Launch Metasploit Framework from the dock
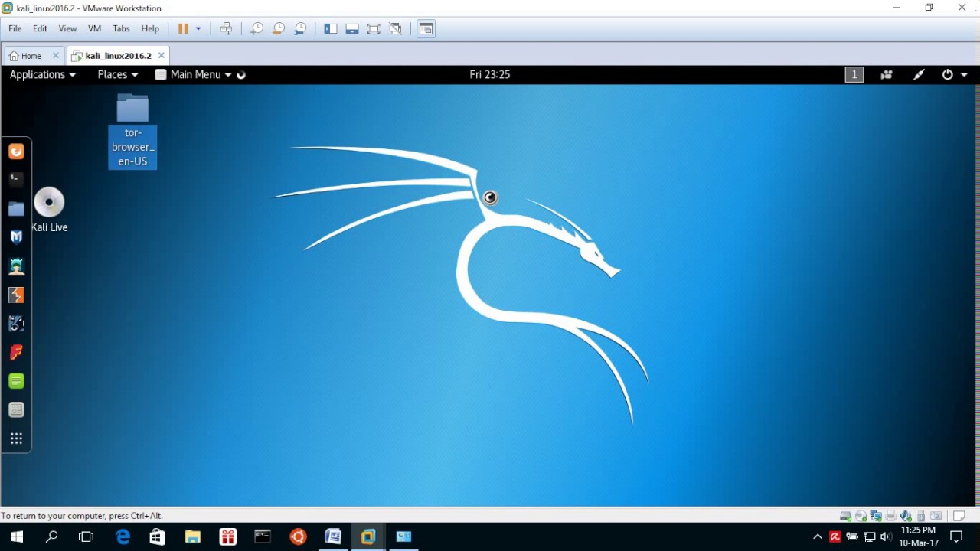 pyautogui.click(x=16, y=237)
